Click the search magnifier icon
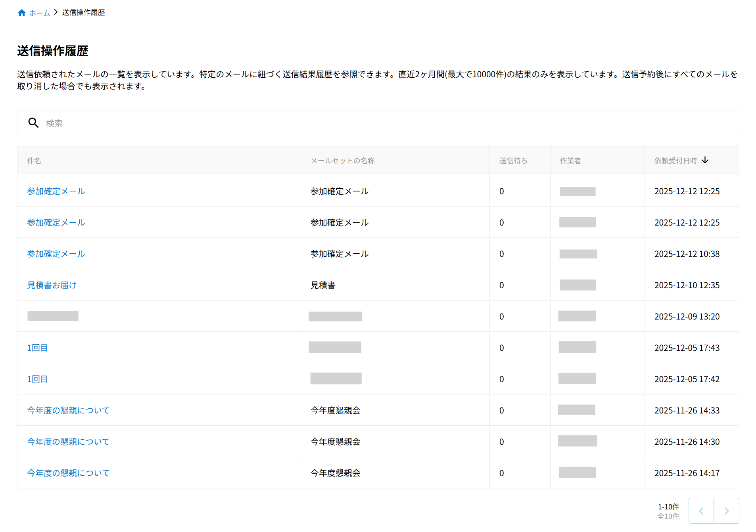756x532 pixels. point(33,123)
